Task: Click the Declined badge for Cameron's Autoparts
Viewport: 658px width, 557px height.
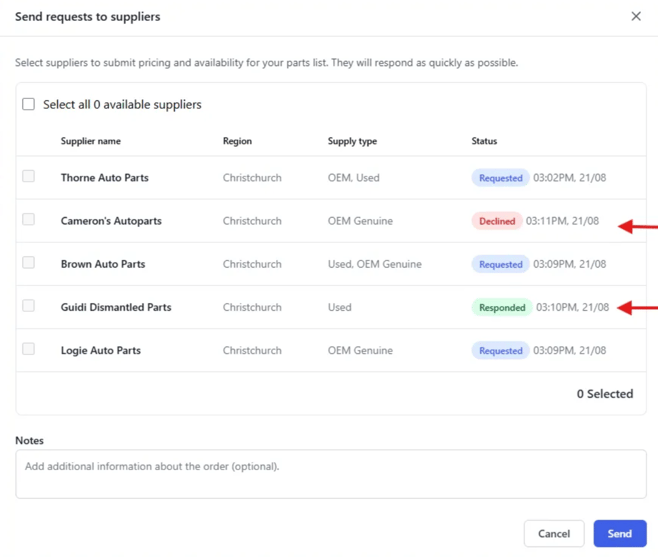Action: coord(497,221)
